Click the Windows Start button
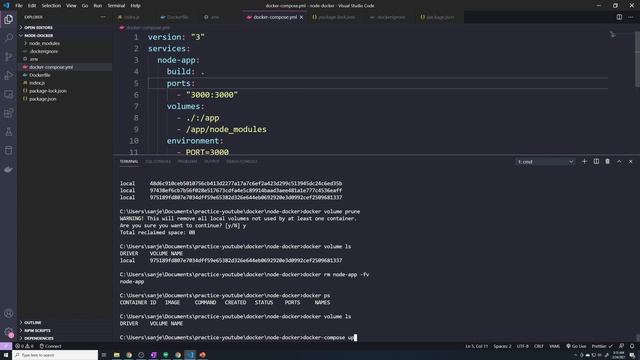Image resolution: width=640 pixels, height=360 pixels. pyautogui.click(x=6, y=355)
